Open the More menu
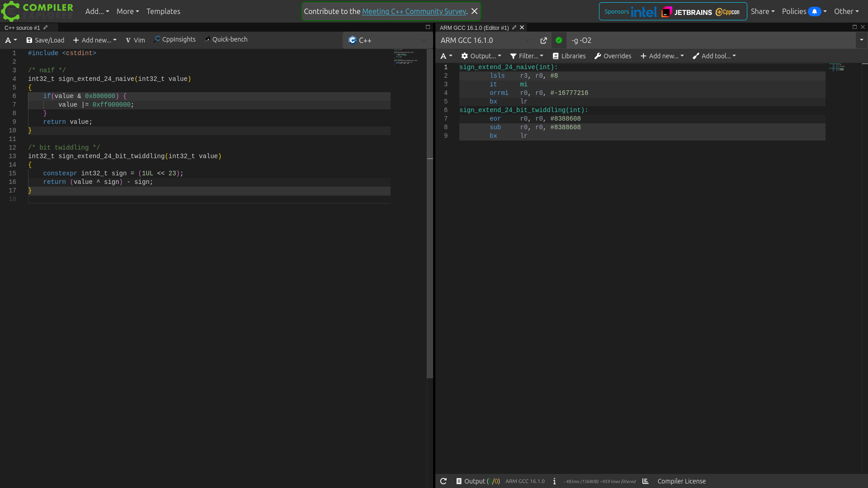 127,11
